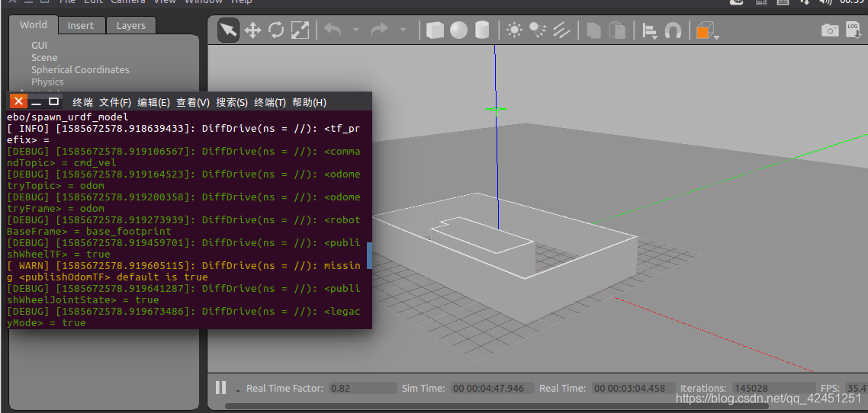The image size is (868, 413).
Task: Open the terminal 编辑(E) menu
Action: pyautogui.click(x=153, y=102)
